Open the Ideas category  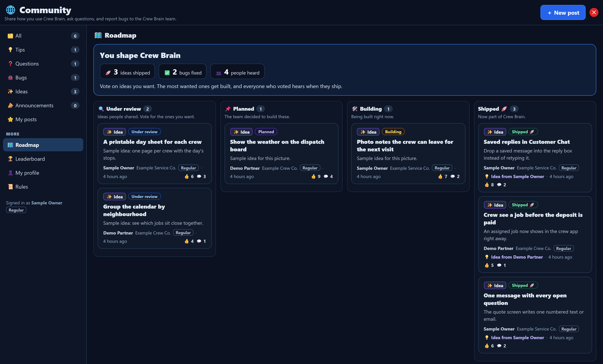pyautogui.click(x=43, y=92)
